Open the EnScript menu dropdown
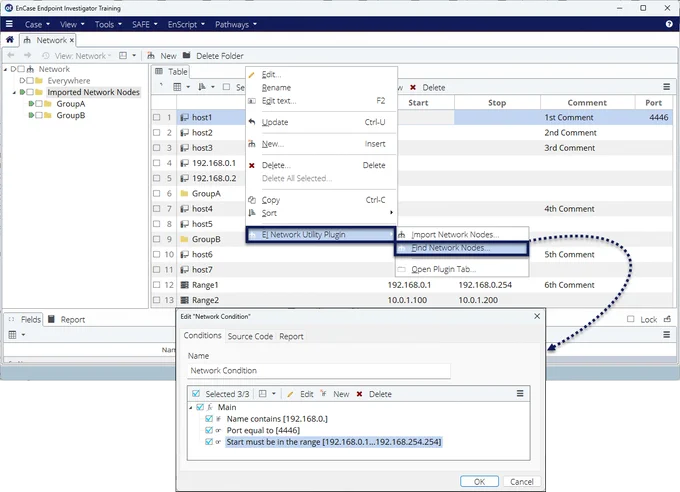Screen dimensions: 680x492 [186, 24]
